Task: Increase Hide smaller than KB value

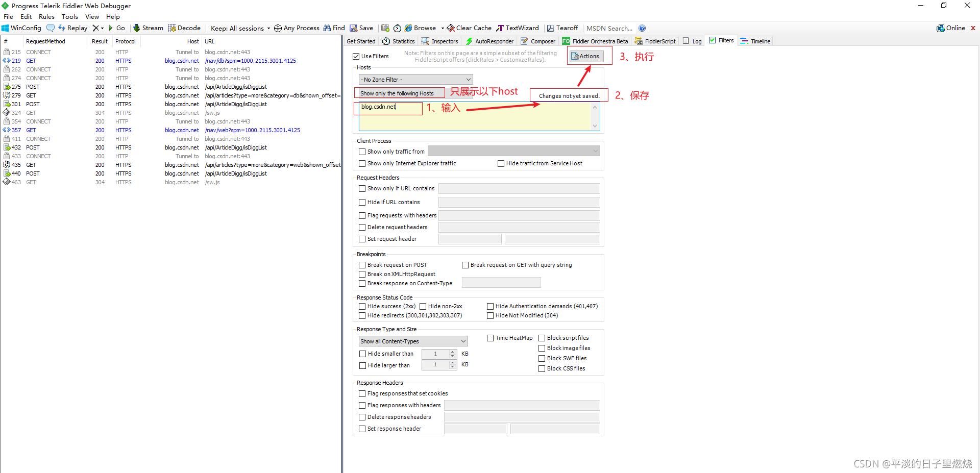Action: pyautogui.click(x=453, y=352)
